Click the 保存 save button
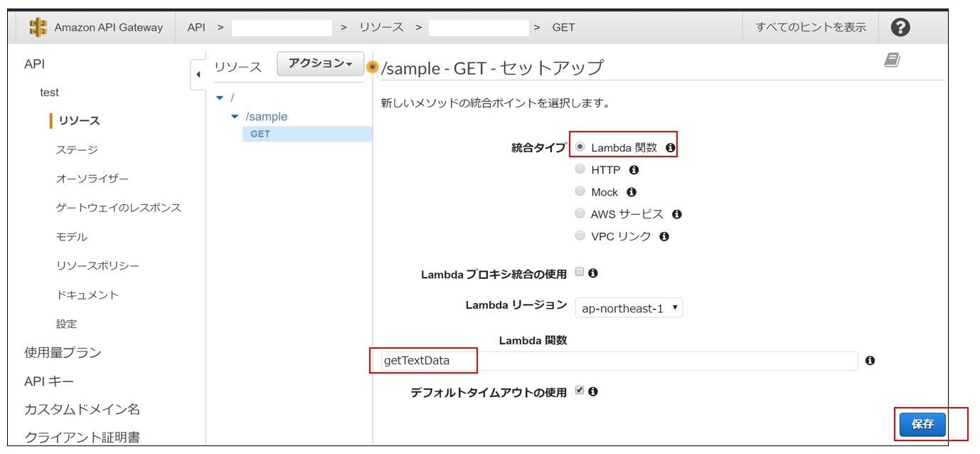Viewport: 980px width, 454px height. (922, 424)
